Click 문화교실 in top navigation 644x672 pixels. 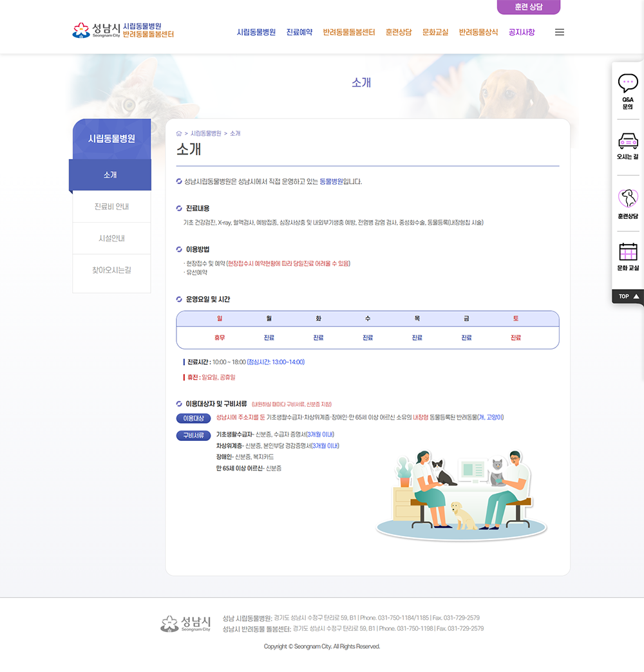point(435,32)
